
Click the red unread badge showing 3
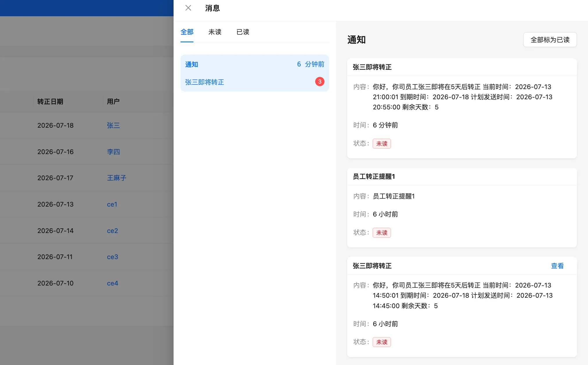tap(320, 82)
